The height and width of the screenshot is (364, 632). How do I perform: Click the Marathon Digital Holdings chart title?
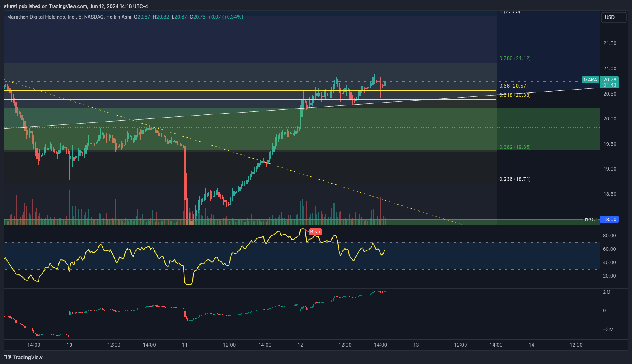coord(69,17)
